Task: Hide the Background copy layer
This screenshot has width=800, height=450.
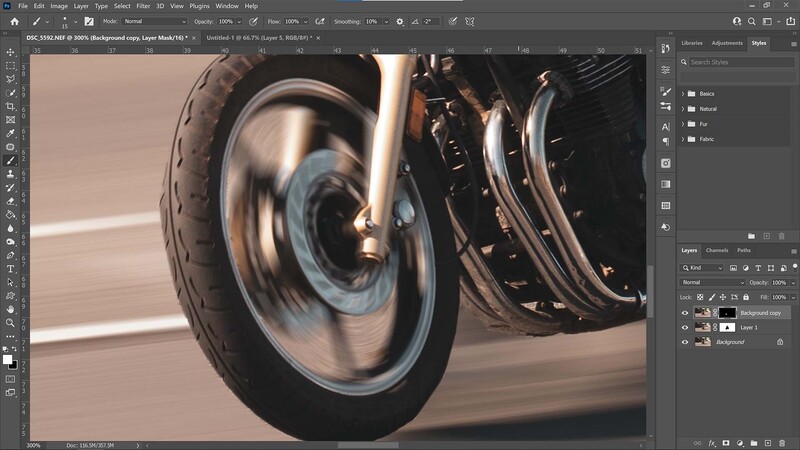Action: point(685,313)
